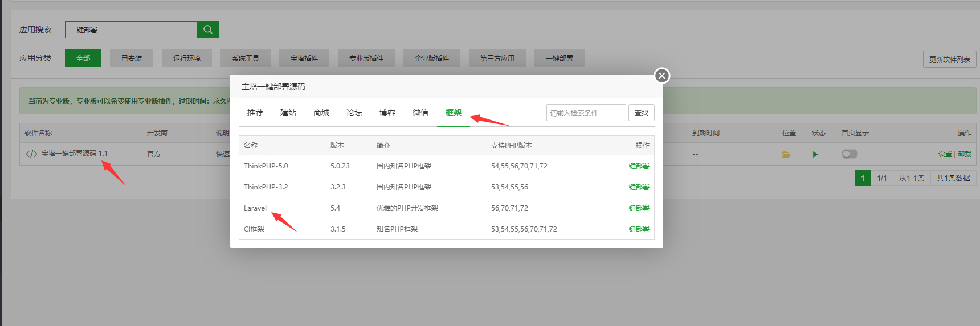This screenshot has width=980, height=326.
Task: Select the 运行环境 category filter
Action: pyautogui.click(x=187, y=58)
